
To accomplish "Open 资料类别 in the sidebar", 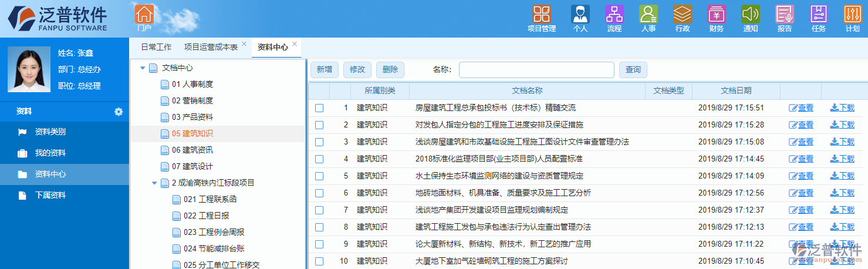I will 50,132.
